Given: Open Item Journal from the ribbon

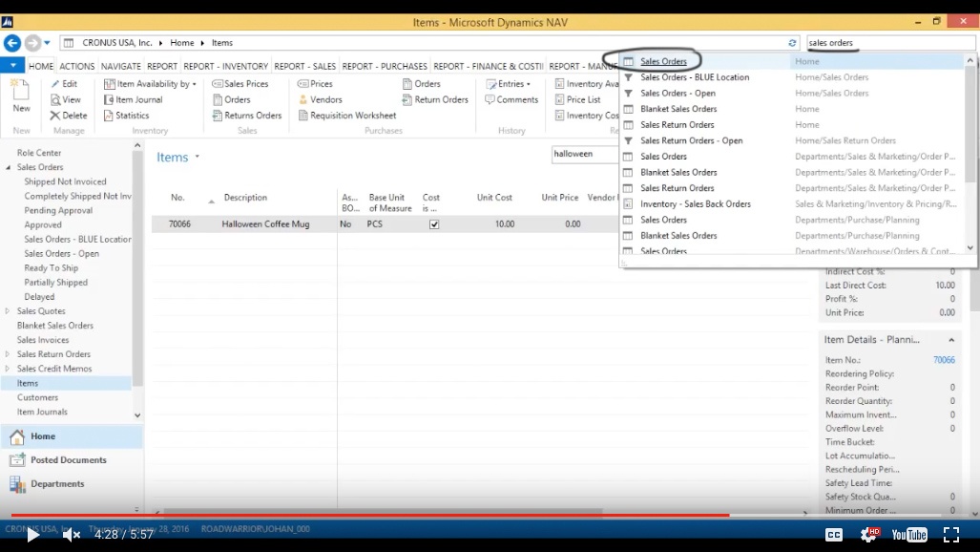Looking at the screenshot, I should pos(134,99).
